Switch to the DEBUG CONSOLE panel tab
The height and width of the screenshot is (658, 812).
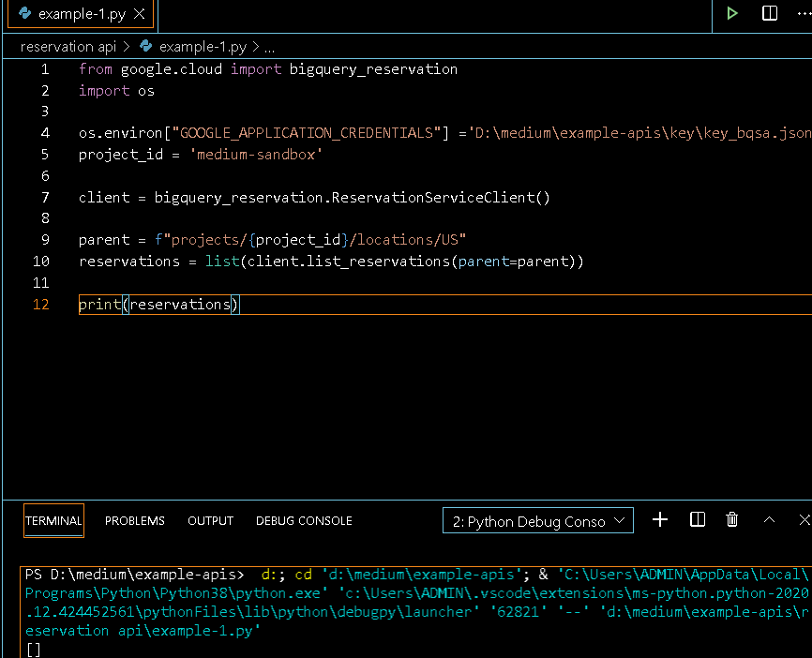(x=304, y=520)
